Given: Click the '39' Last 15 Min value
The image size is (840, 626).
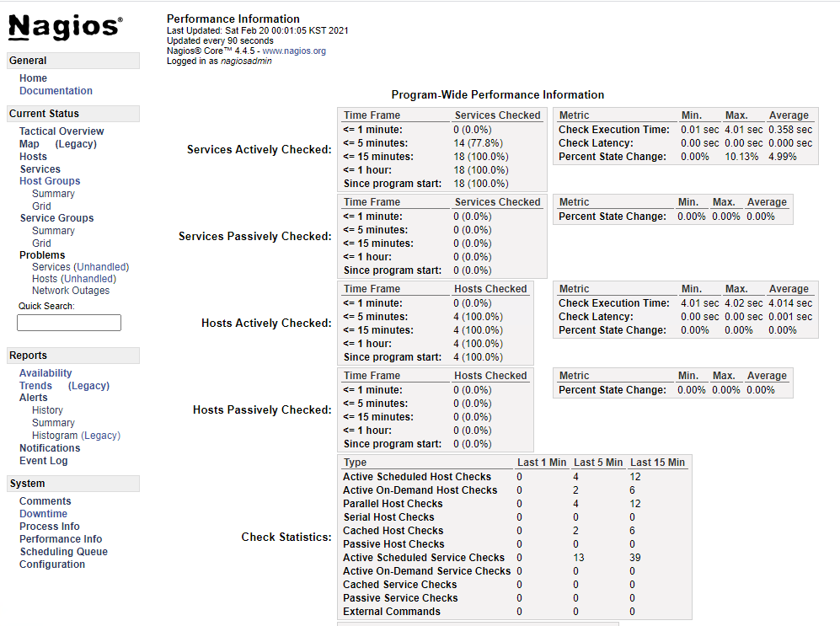Looking at the screenshot, I should point(634,558).
